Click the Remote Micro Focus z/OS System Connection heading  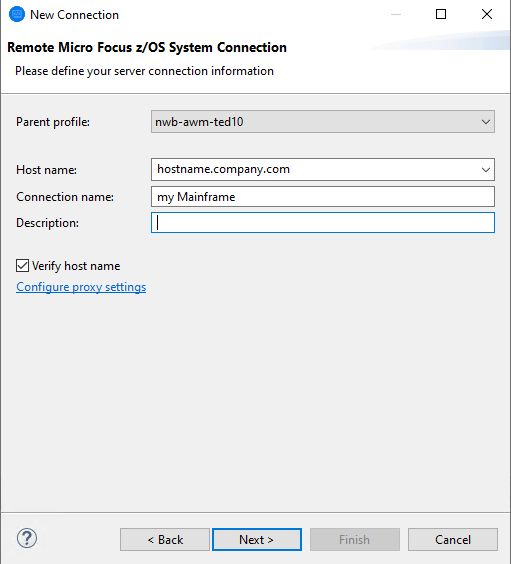click(147, 47)
